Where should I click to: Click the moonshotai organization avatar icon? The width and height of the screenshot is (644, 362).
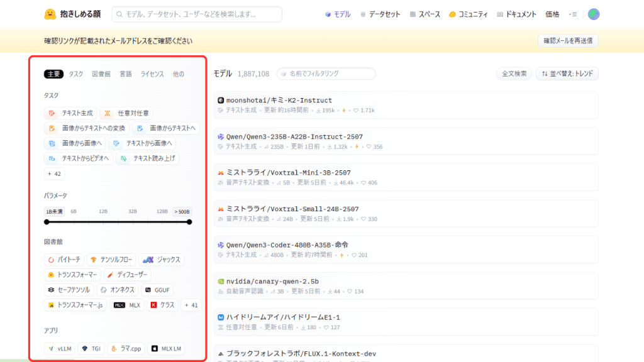click(221, 100)
